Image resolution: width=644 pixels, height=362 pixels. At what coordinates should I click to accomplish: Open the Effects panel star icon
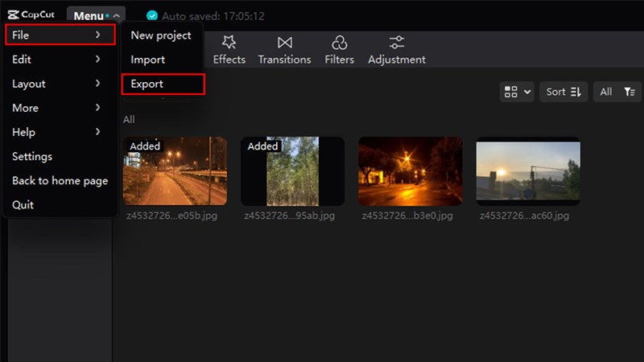[229, 43]
